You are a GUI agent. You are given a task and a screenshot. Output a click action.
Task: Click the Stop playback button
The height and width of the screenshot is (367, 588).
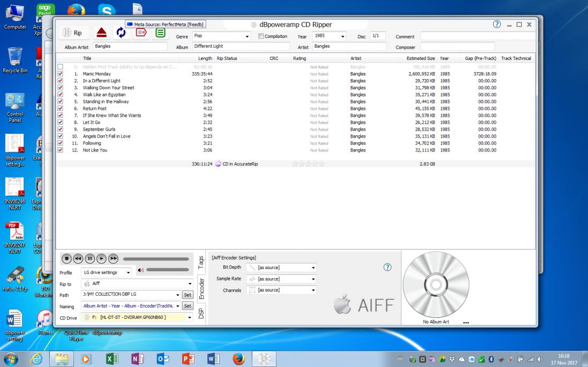point(66,258)
